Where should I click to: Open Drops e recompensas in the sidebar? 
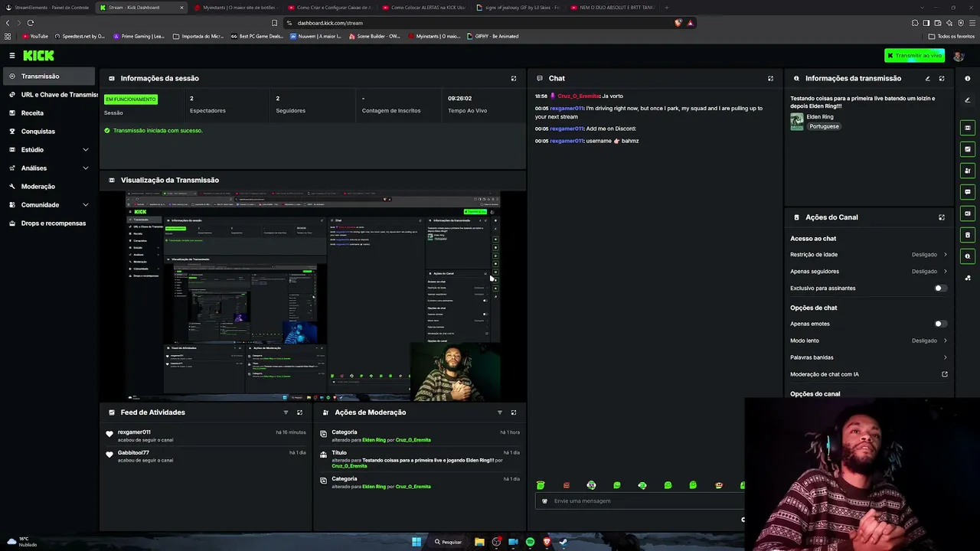pyautogui.click(x=49, y=223)
